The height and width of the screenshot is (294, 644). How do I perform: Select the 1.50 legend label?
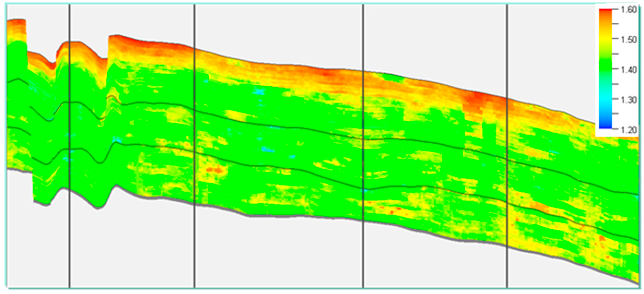(629, 40)
